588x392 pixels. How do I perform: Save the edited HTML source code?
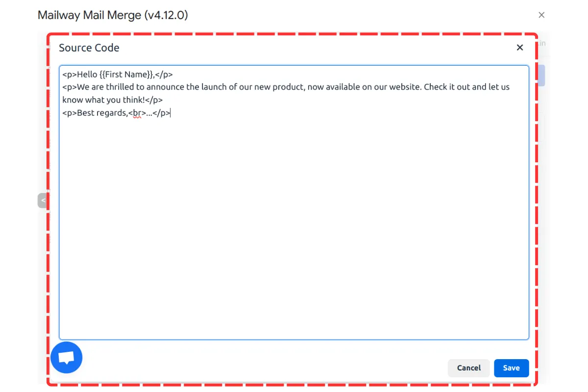click(511, 368)
